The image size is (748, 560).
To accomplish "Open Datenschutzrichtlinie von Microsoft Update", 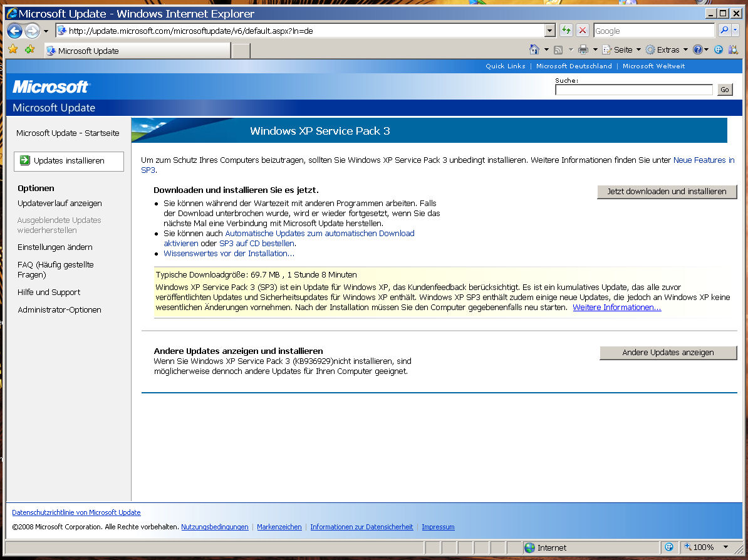I will [76, 512].
